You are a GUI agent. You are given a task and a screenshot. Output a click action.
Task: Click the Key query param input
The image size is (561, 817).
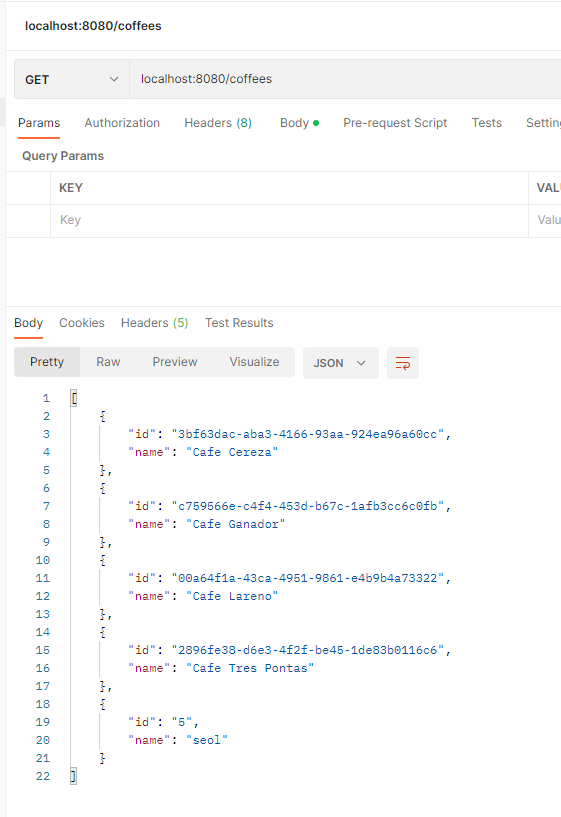pos(289,220)
